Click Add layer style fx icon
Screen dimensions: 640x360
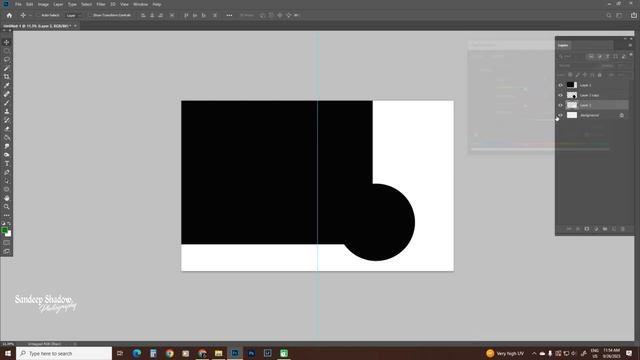[x=578, y=229]
